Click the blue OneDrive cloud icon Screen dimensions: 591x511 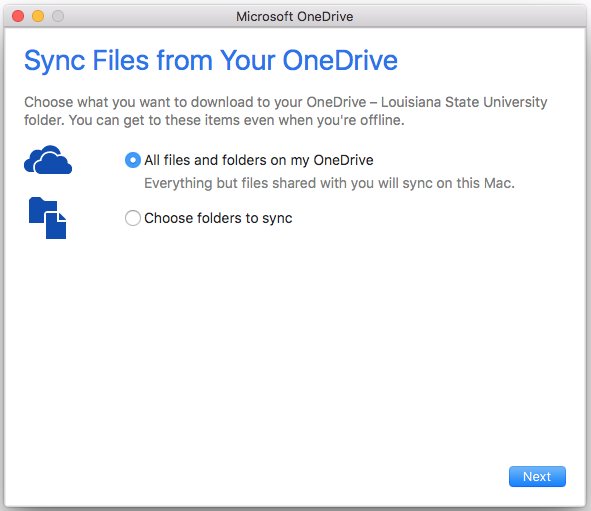[x=48, y=160]
